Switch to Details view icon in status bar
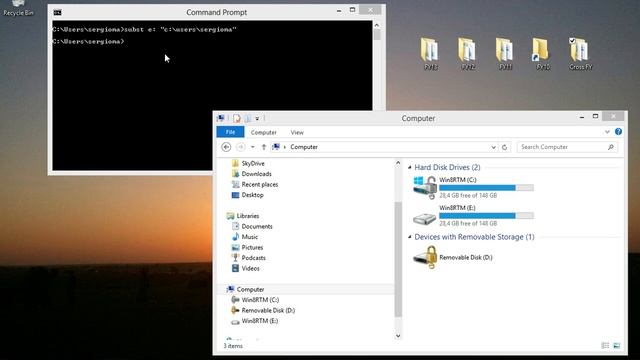640x360 pixels. 605,346
